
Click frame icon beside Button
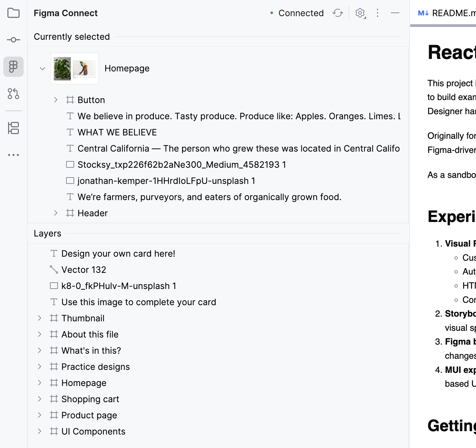[70, 100]
